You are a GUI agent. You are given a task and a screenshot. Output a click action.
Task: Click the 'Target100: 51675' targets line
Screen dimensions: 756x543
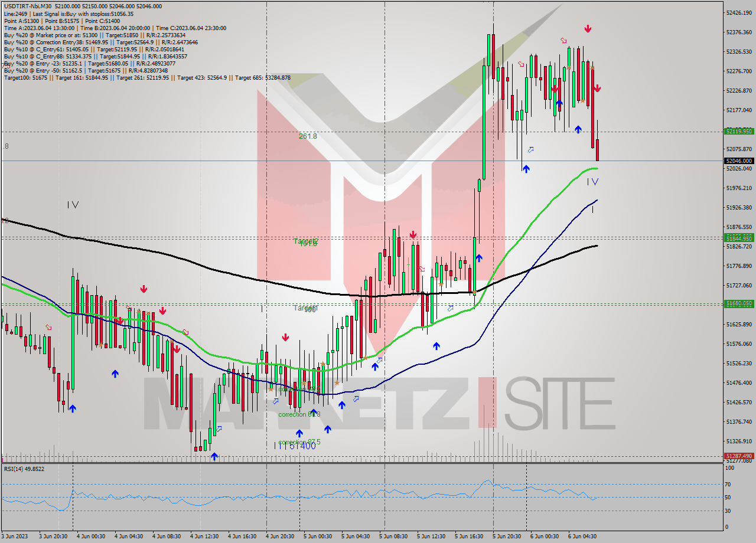coord(147,77)
